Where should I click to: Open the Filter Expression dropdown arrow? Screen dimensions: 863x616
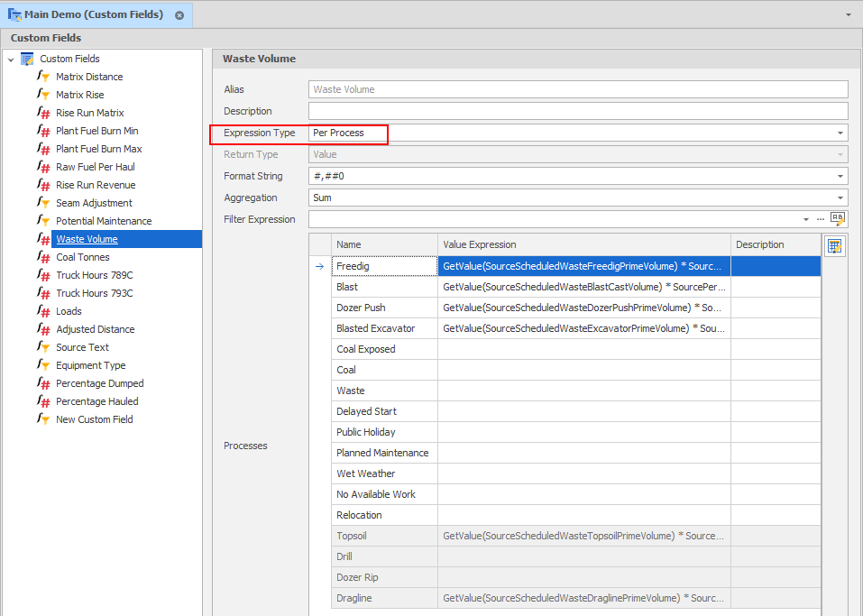(x=806, y=219)
